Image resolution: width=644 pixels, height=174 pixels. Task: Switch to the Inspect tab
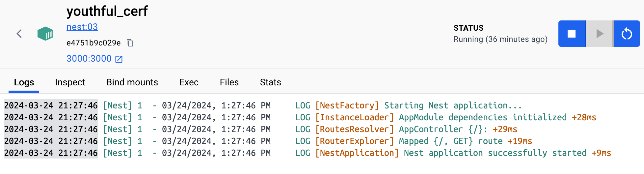coord(70,82)
